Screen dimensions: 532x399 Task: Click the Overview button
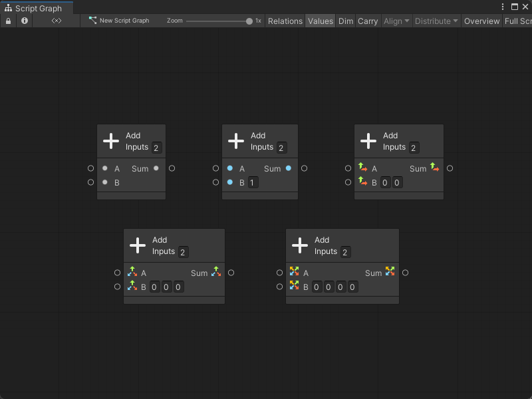(x=481, y=21)
